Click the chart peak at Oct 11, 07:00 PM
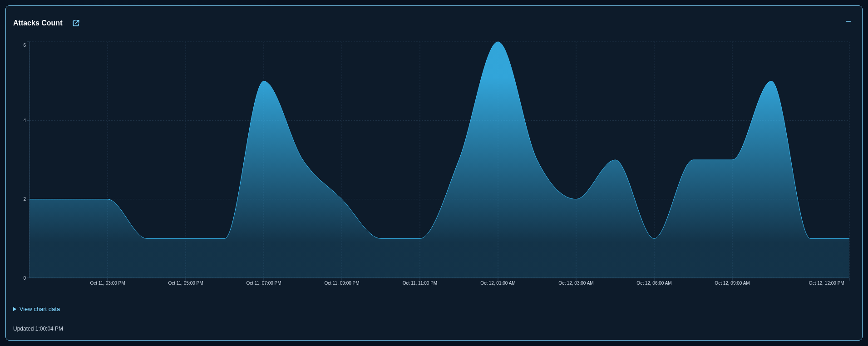The height and width of the screenshot is (346, 868). 264,81
